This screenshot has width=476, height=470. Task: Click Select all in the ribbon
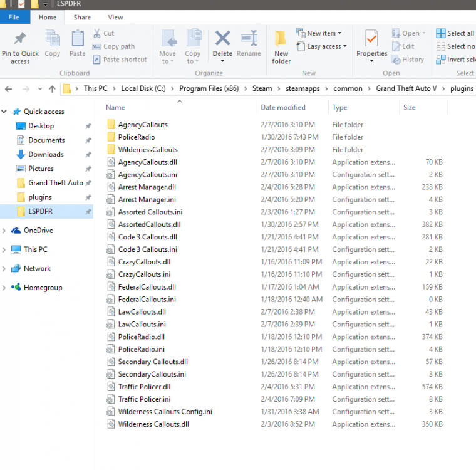[x=455, y=33]
